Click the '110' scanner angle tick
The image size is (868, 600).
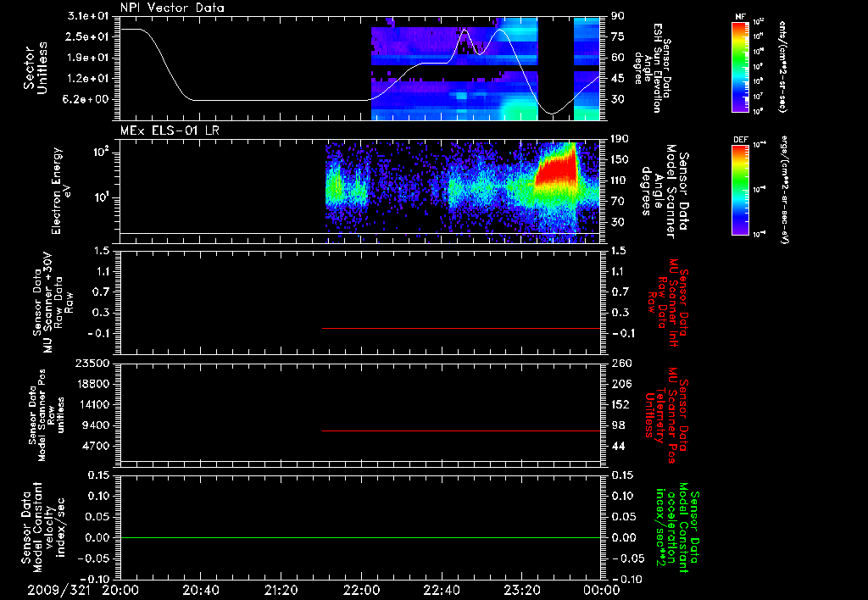coord(620,181)
